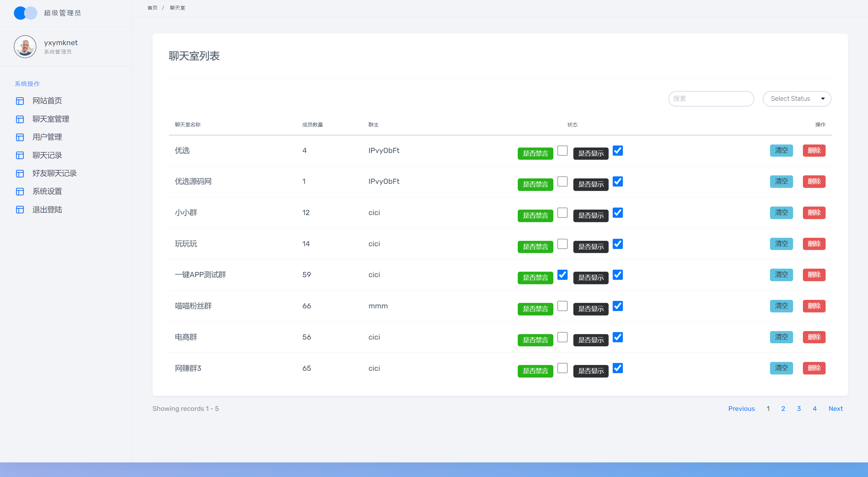Click 删除 button for 电商群 row

pos(814,337)
